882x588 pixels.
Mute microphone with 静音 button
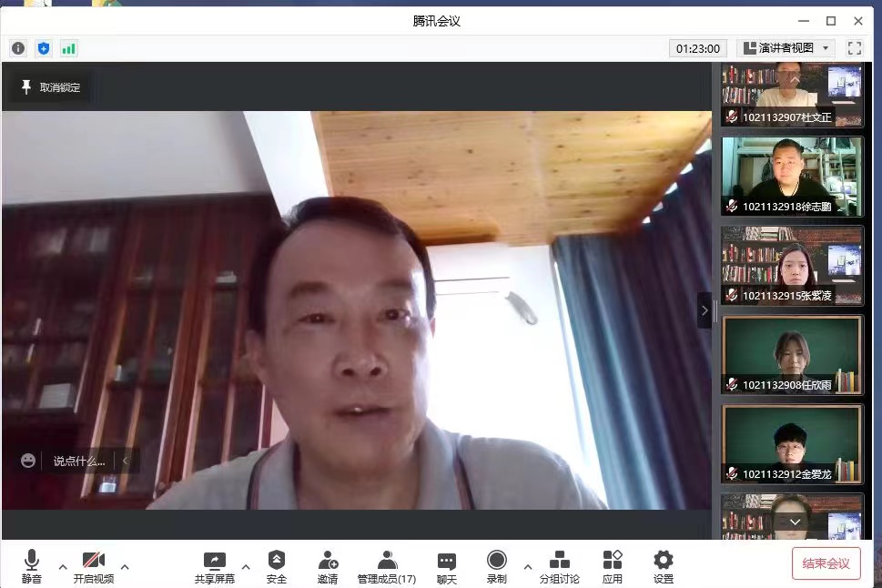coord(32,566)
